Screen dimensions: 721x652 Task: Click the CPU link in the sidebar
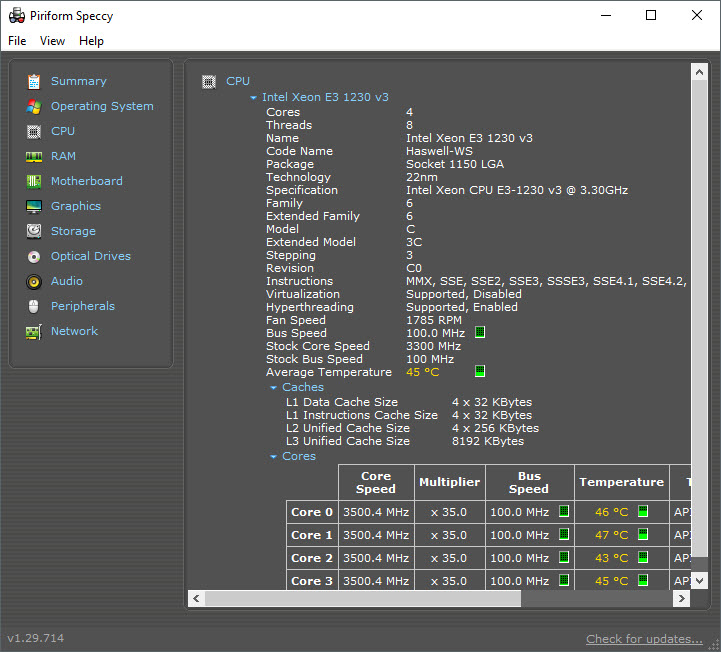pyautogui.click(x=63, y=131)
